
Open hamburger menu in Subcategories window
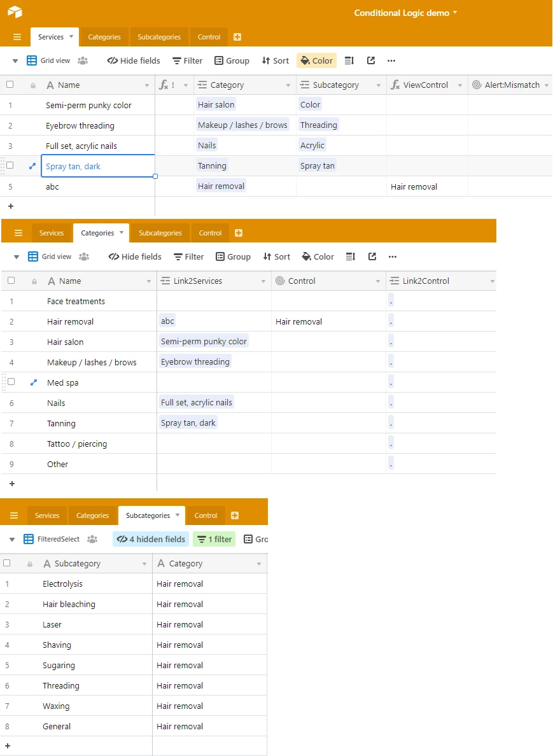(14, 515)
